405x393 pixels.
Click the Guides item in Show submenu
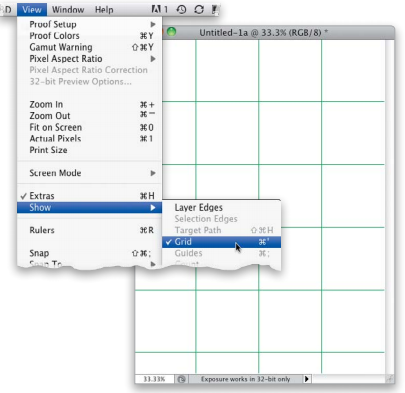pyautogui.click(x=221, y=253)
